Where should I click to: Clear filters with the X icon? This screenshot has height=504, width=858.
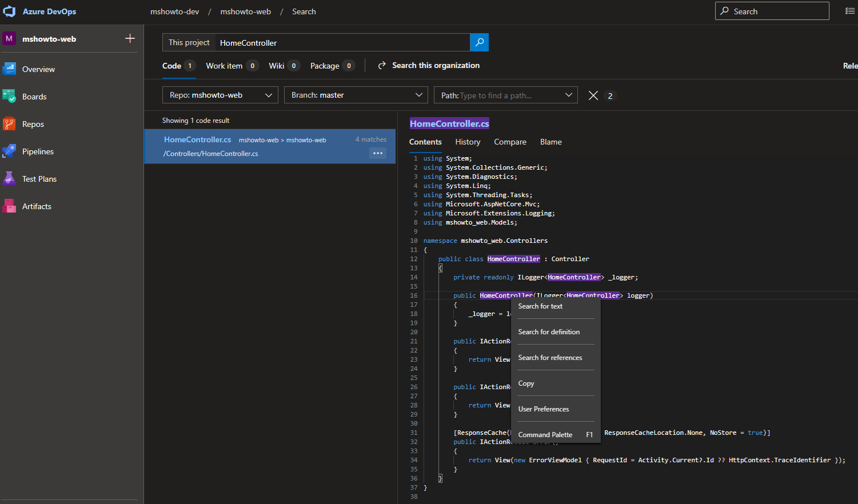(x=593, y=95)
